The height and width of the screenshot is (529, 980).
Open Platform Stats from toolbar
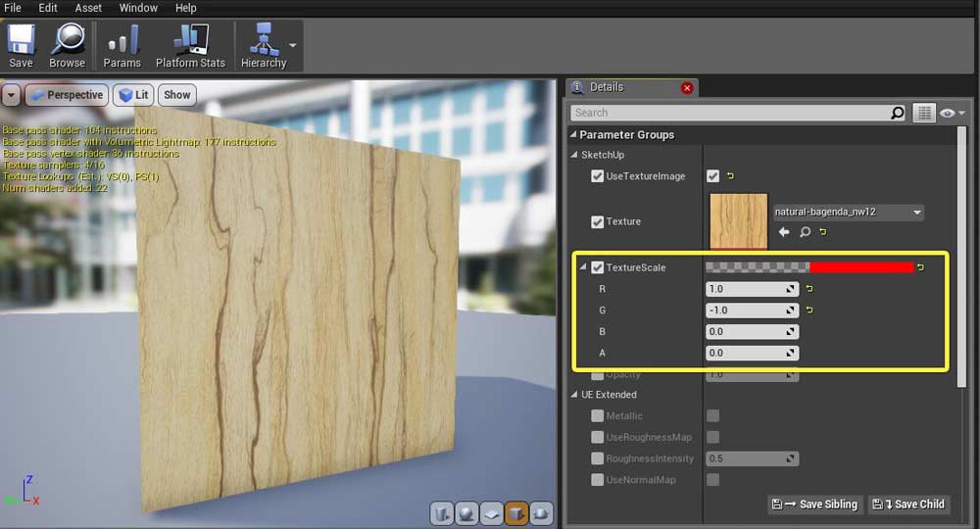click(190, 46)
